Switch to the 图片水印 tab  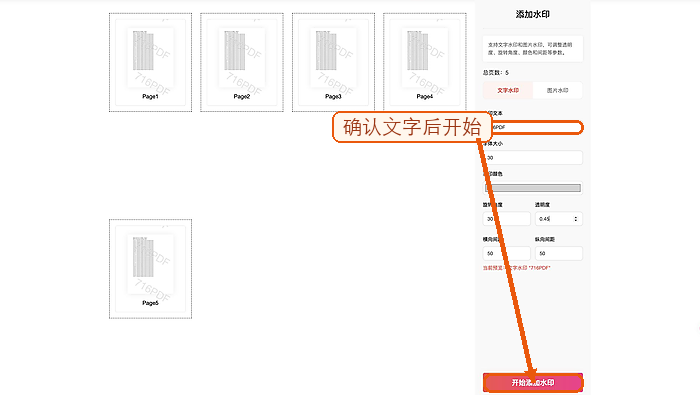point(558,90)
